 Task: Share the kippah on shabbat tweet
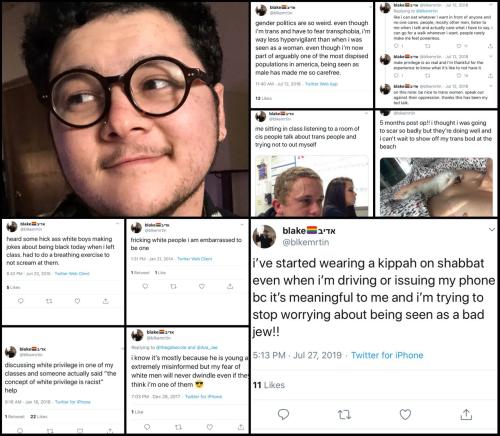coord(466,414)
